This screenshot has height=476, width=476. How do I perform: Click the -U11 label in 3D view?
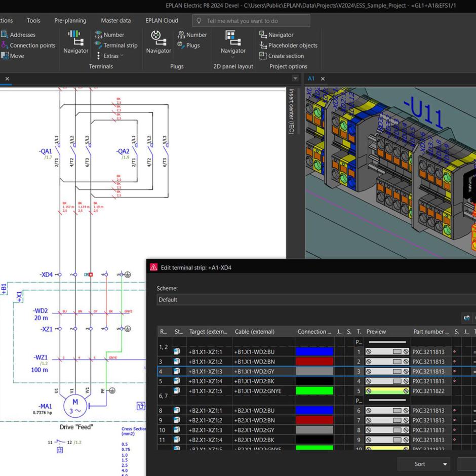pyautogui.click(x=424, y=112)
